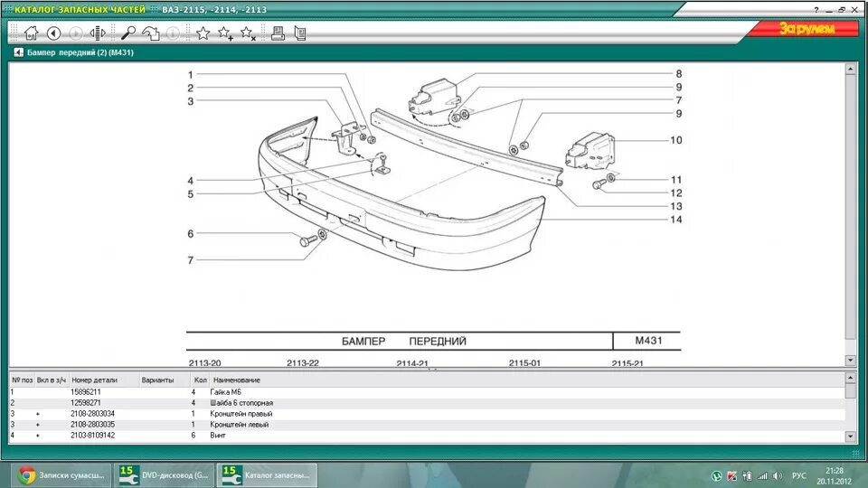Click model variant 2113-20 label
868x488 pixels.
205,363
